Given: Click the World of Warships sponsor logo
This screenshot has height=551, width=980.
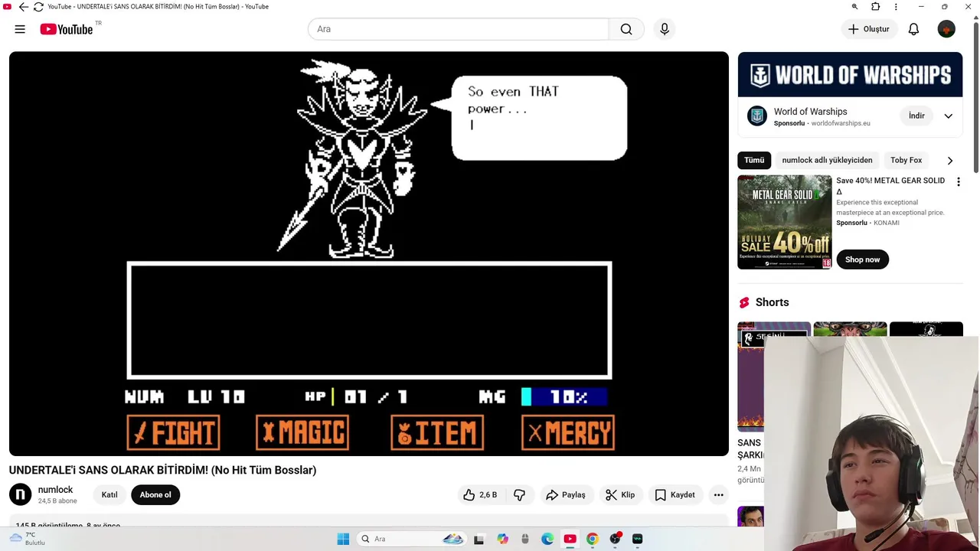Looking at the screenshot, I should (757, 116).
